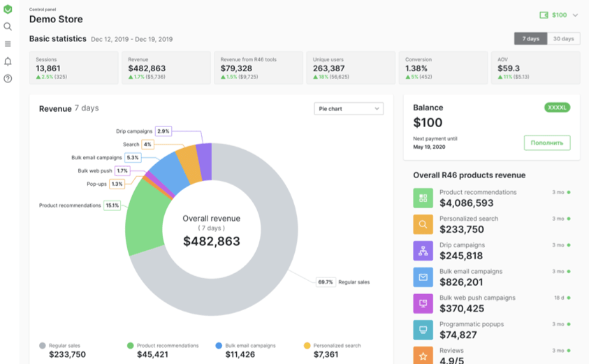Open the sidebar hamburger menu

pos(8,44)
